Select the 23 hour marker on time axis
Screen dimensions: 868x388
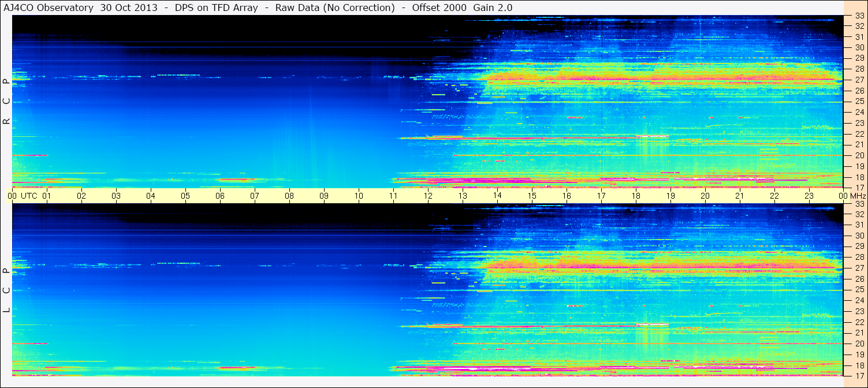(x=809, y=196)
